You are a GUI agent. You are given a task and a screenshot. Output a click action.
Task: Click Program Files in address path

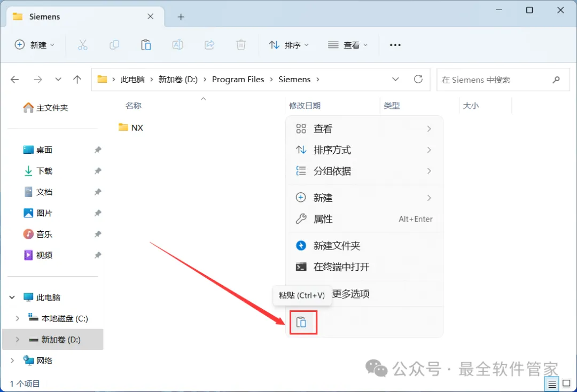point(238,80)
